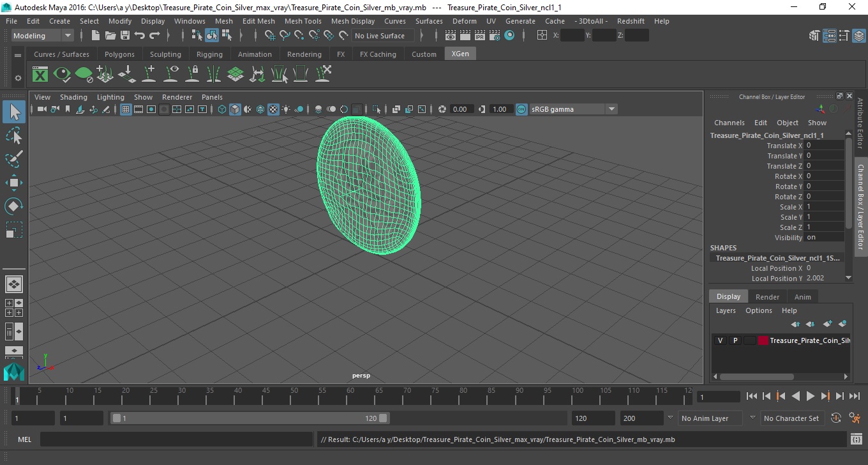Open the sRGB gamma view transform dropdown
Screen dimensions: 868x465
(x=572, y=109)
